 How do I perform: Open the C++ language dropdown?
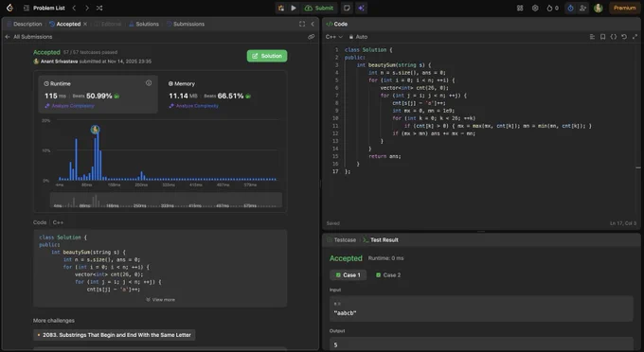click(334, 37)
